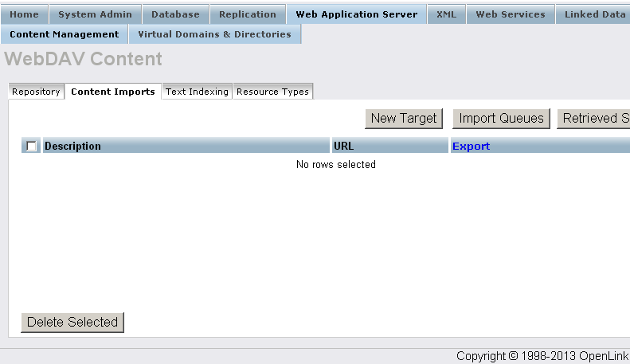Viewport: 630px width, 364px height.
Task: Select Content Management submenu
Action: click(x=65, y=34)
